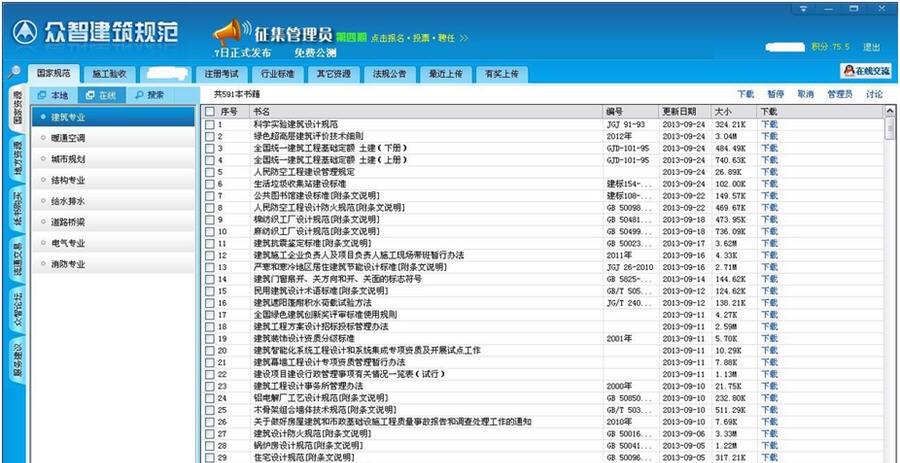Viewport: 900px width, 463px height.
Task: Select 结构专业 category
Action: click(x=113, y=180)
